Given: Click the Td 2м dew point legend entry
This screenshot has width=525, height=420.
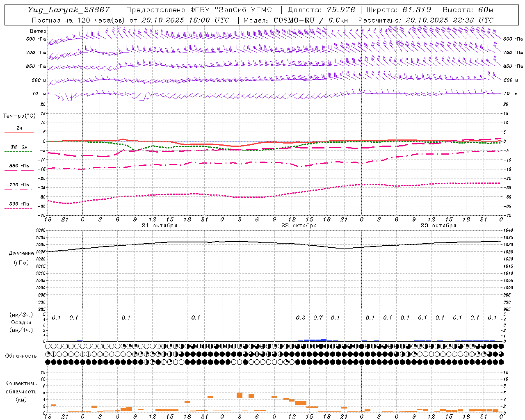Looking at the screenshot, I should click(19, 147).
